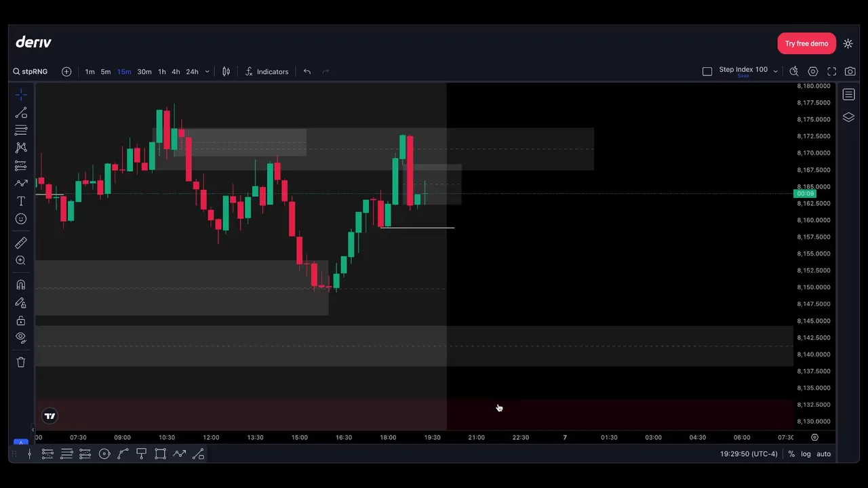Open the pattern tools in the left toolbar
This screenshot has width=868, height=488.
coord(21,148)
